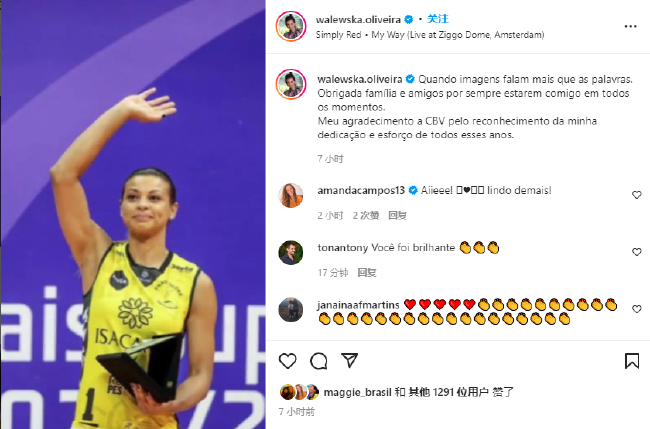
Task: View the other 1291 users who liked
Action: coord(448,392)
